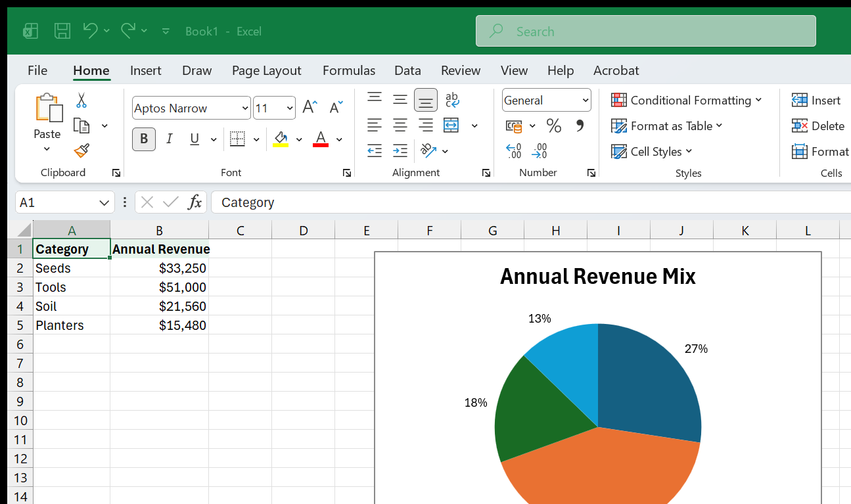The image size is (851, 504).
Task: Expand the fill color dropdown arrow
Action: [x=299, y=139]
